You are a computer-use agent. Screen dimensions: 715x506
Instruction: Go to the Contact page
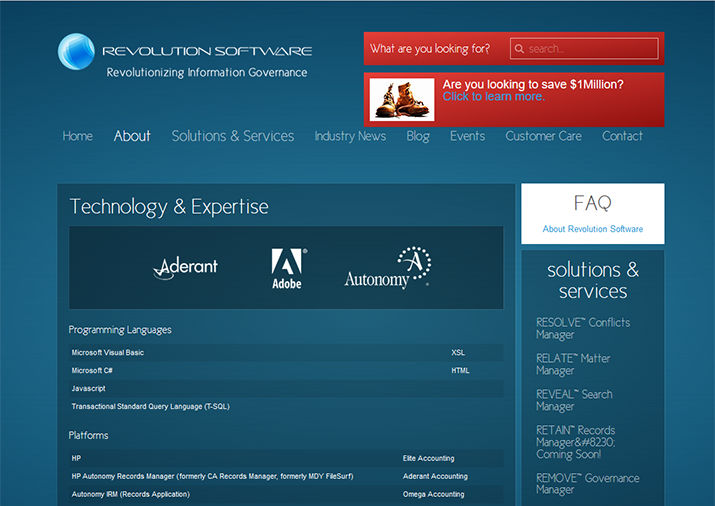coord(622,136)
